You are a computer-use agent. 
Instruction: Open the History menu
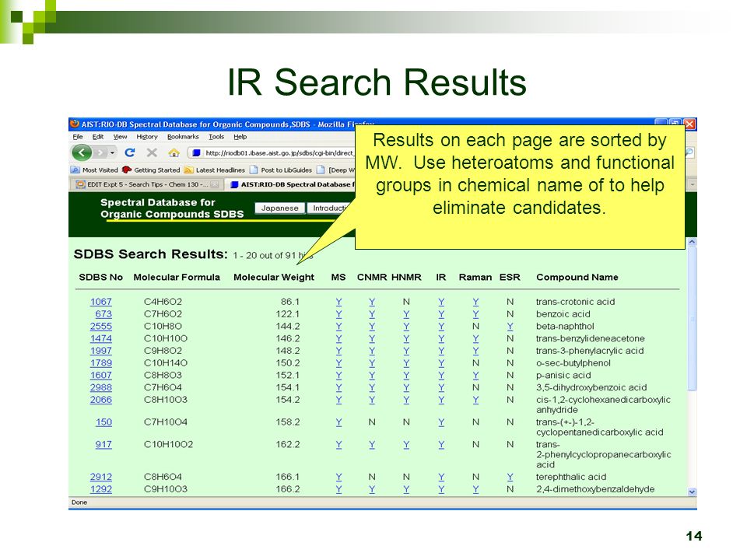click(147, 137)
